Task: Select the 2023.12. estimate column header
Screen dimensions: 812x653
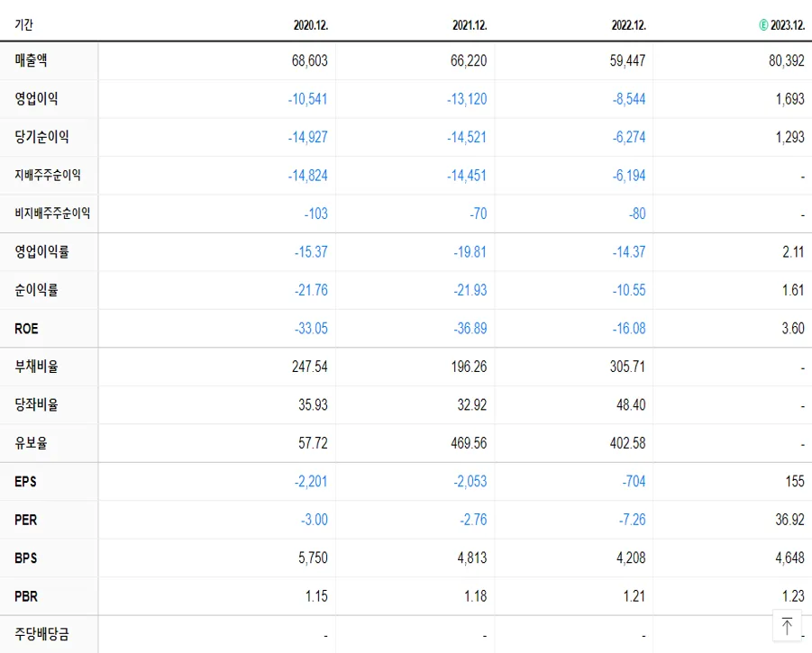Action: [x=787, y=25]
